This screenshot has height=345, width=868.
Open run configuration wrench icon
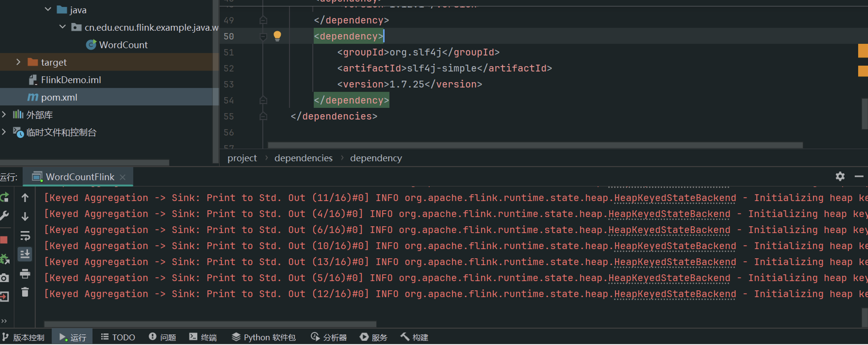coord(4,215)
